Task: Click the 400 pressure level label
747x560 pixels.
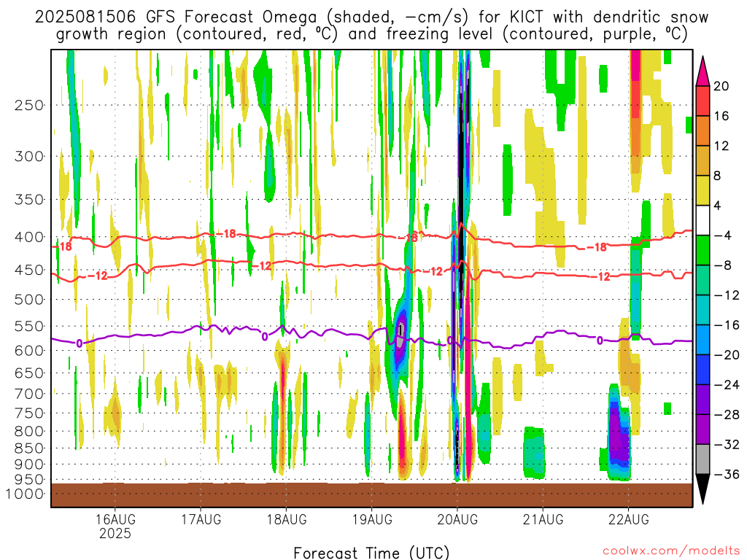Action: point(29,237)
